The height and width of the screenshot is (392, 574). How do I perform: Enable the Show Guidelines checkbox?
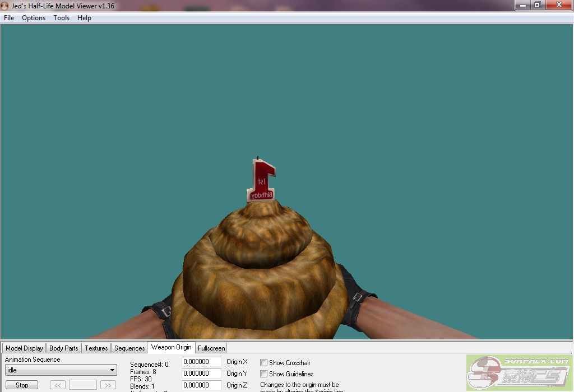pyautogui.click(x=263, y=374)
